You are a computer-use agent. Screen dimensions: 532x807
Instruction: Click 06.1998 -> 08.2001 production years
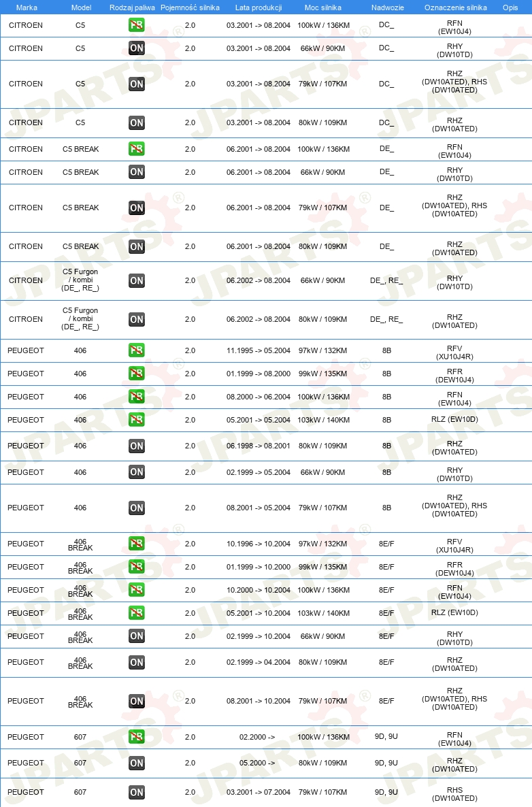259,446
